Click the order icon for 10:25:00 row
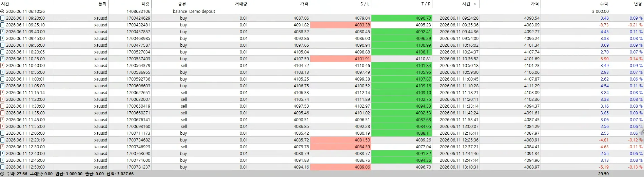 [x=2, y=59]
